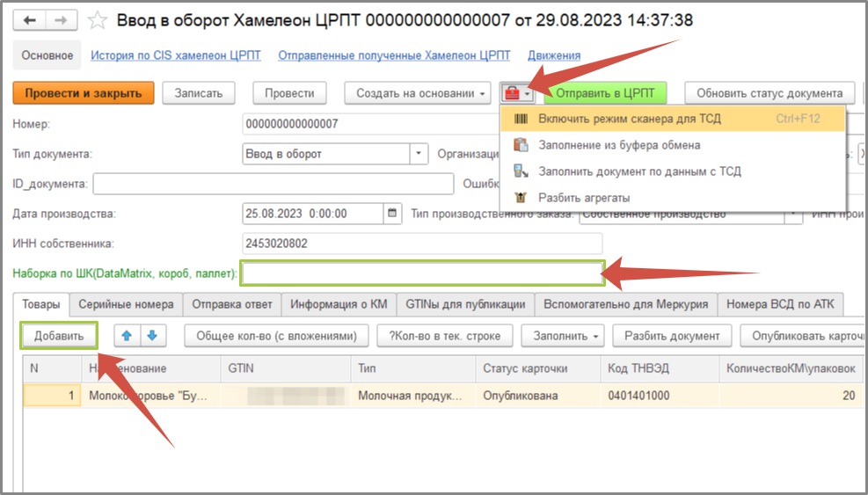868x495 pixels.
Task: Select Включить режим сканера для ТСД
Action: 673,119
